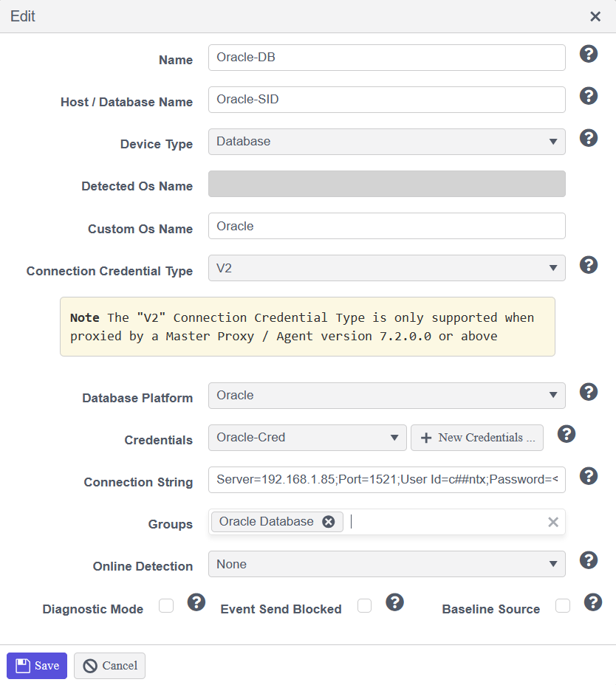616x685 pixels.
Task: Click New Credentials button
Action: point(477,438)
